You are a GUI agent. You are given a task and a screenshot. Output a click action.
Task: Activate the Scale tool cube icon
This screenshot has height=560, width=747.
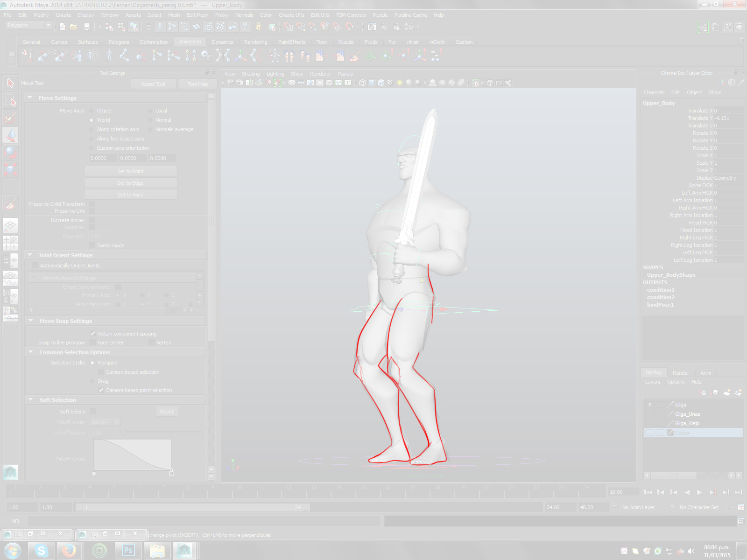10,169
